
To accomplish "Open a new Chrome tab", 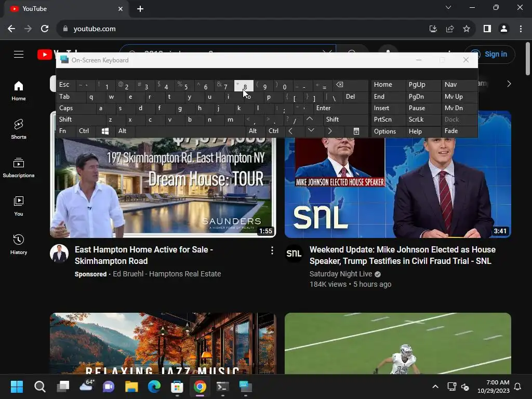I will pyautogui.click(x=140, y=9).
